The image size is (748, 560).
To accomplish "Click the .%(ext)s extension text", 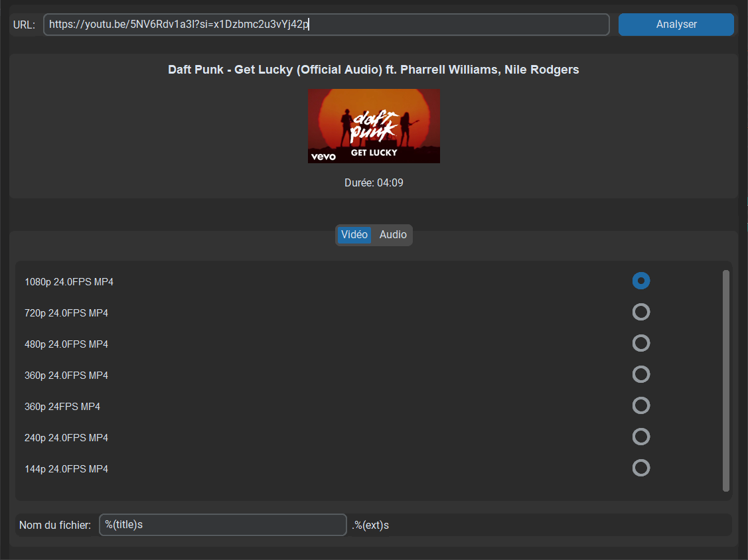I will click(370, 525).
